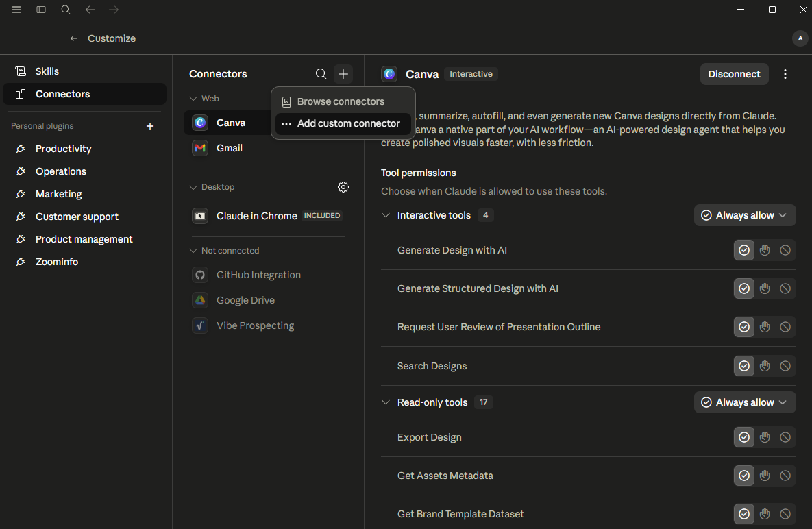Click the Canva logo in detail header
This screenshot has height=529, width=812.
(389, 74)
